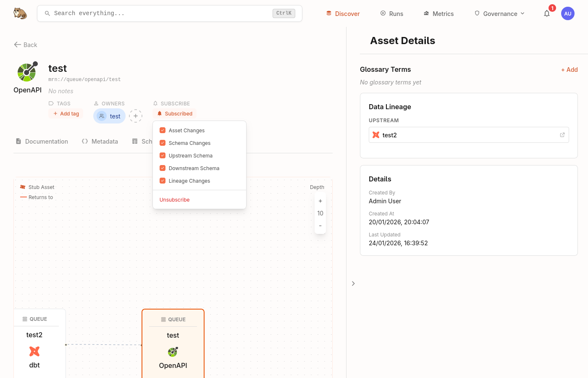
Task: Click the Governance shield icon
Action: point(477,13)
